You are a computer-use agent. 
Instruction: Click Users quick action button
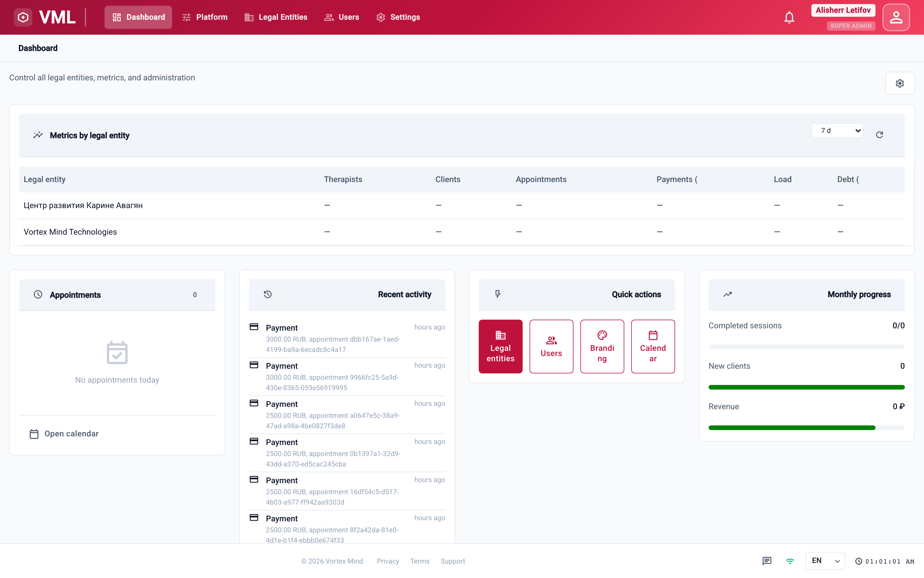pyautogui.click(x=551, y=346)
